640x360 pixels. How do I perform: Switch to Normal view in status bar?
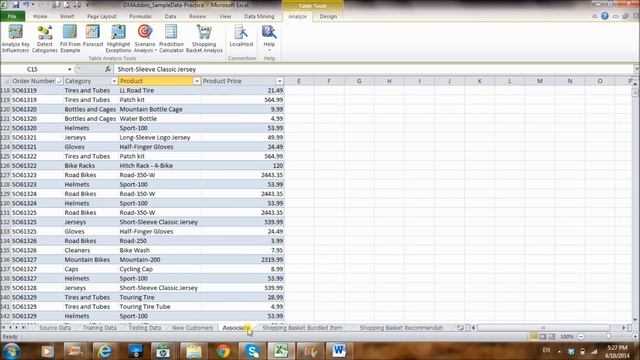[533, 336]
